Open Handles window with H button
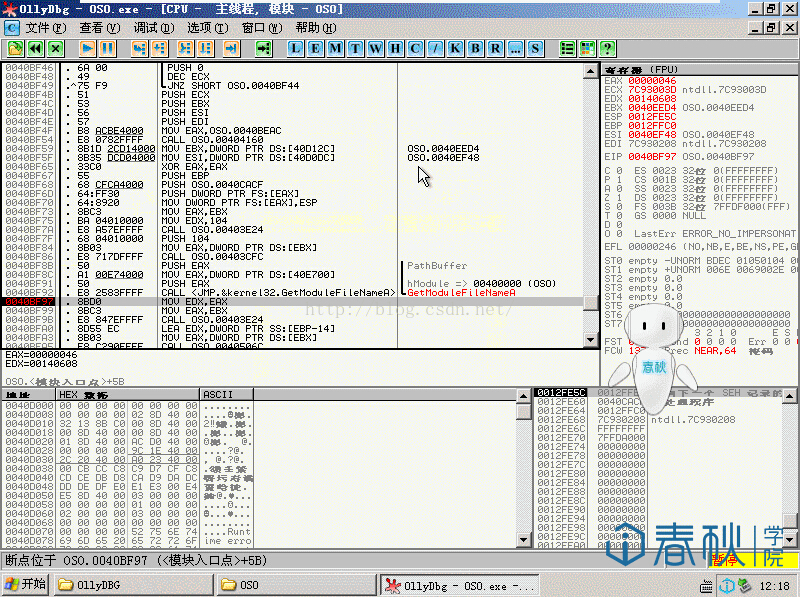 (x=395, y=49)
